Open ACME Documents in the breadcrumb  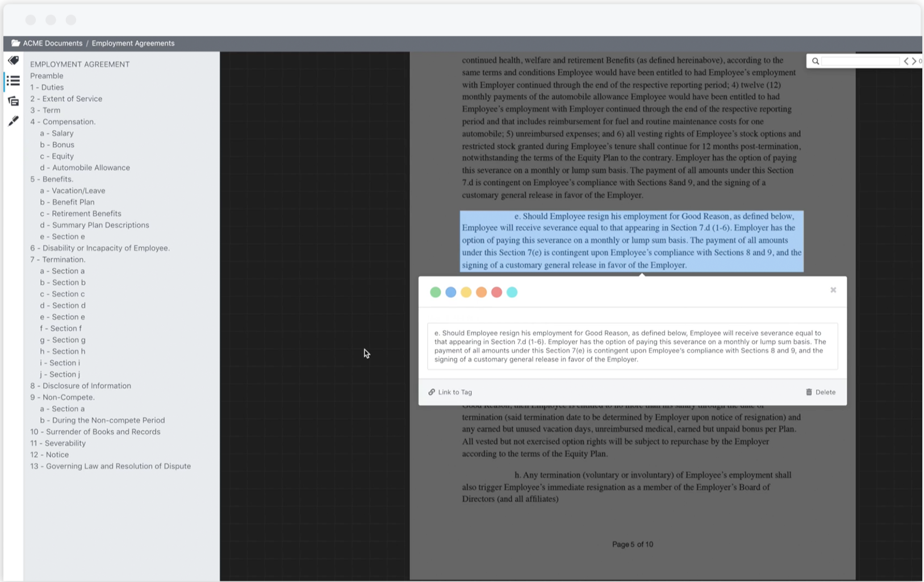point(53,43)
